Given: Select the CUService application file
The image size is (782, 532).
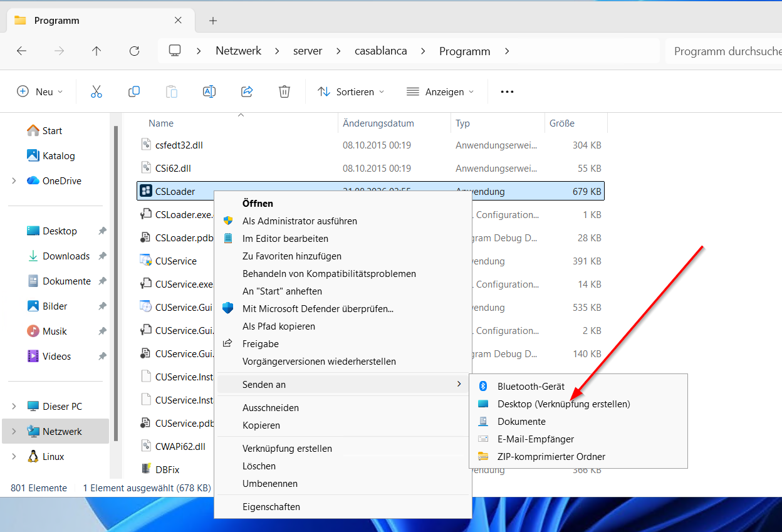Looking at the screenshot, I should [175, 261].
